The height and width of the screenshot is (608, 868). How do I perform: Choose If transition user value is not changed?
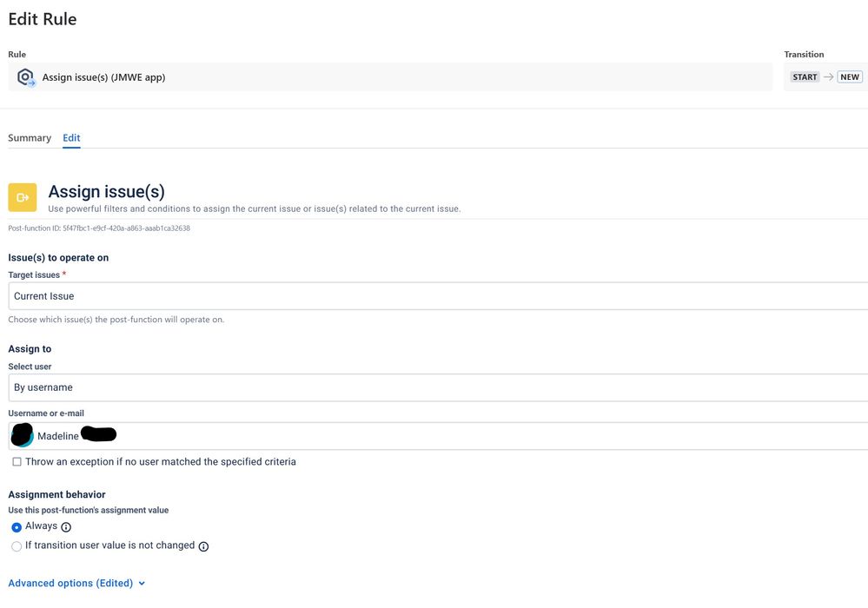coord(17,546)
